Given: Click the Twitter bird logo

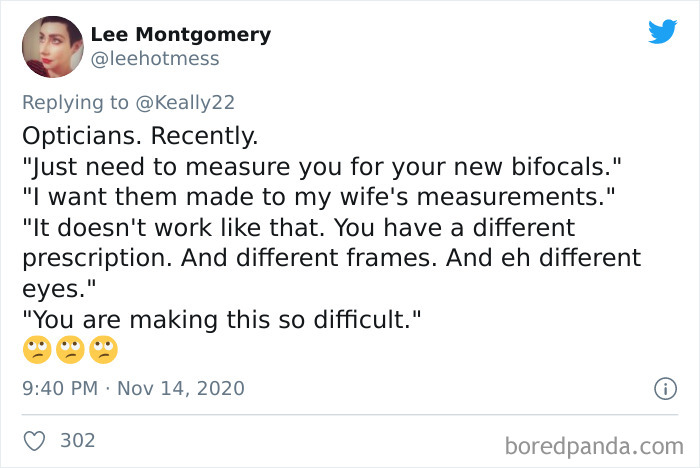Looking at the screenshot, I should pos(662,32).
